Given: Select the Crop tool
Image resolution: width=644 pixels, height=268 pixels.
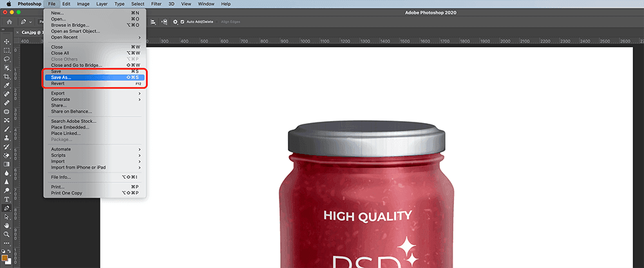Looking at the screenshot, I should [x=6, y=77].
